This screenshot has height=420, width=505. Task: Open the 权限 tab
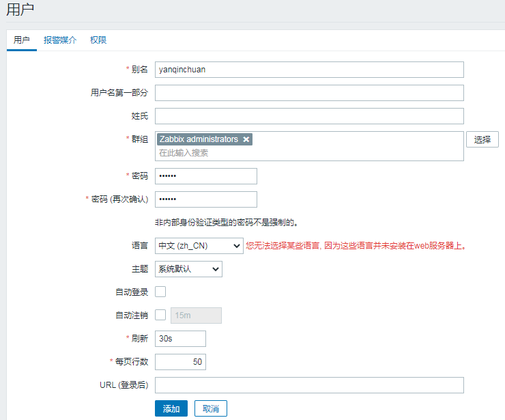(x=98, y=40)
